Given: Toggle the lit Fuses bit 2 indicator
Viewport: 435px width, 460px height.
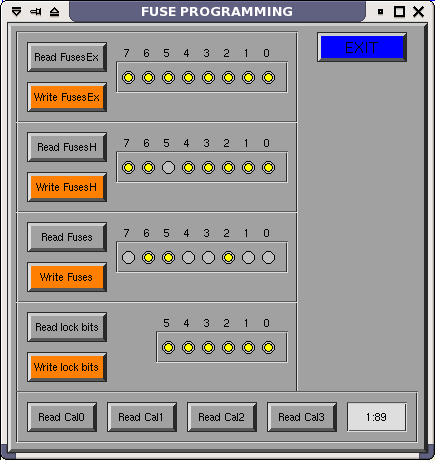Looking at the screenshot, I should click(228, 258).
